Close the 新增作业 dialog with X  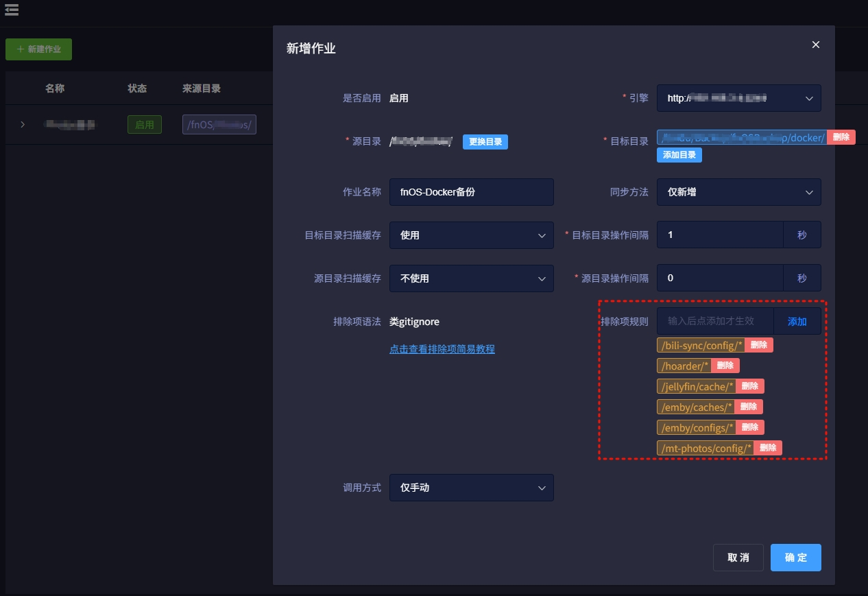point(815,45)
